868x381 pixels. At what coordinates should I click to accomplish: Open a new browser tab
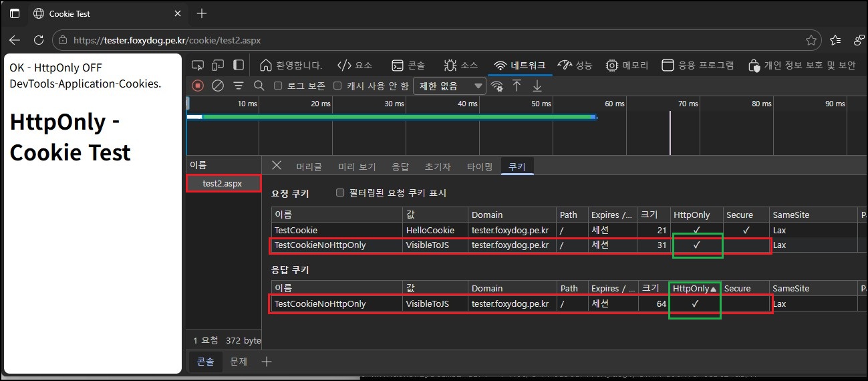202,13
